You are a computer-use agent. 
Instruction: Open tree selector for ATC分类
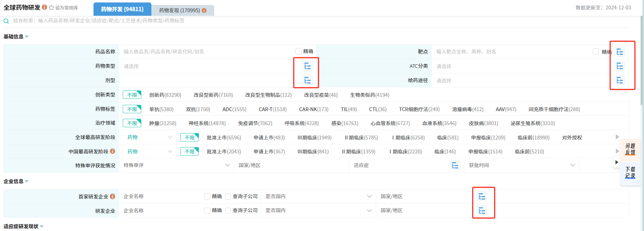tap(620, 66)
